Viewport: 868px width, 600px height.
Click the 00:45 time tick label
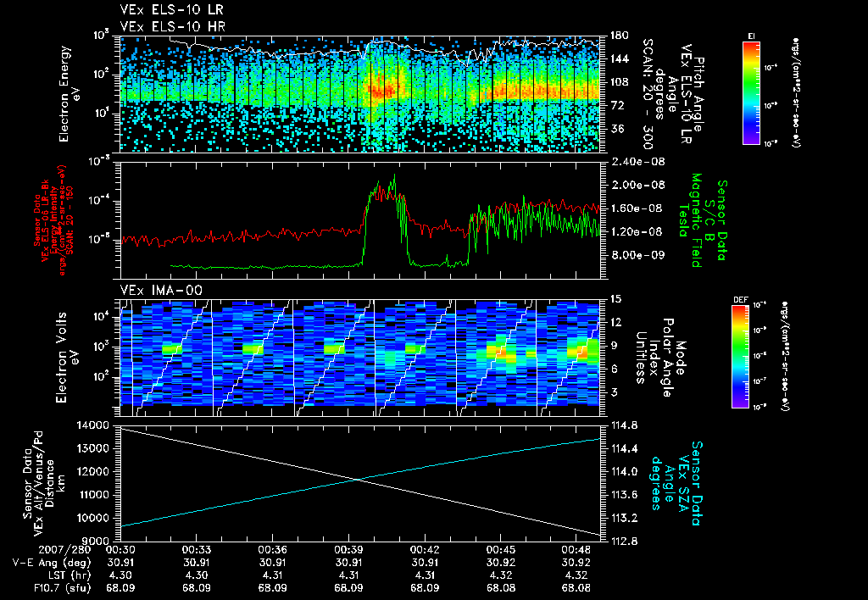point(500,550)
